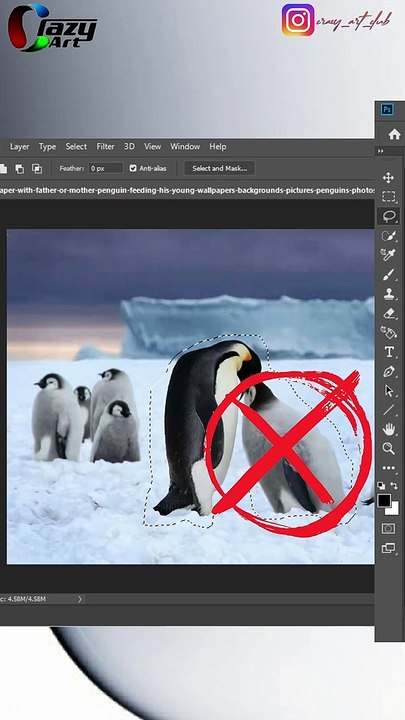Open the Edit Toolbar three-dots button
405x720 pixels.
tap(388, 468)
